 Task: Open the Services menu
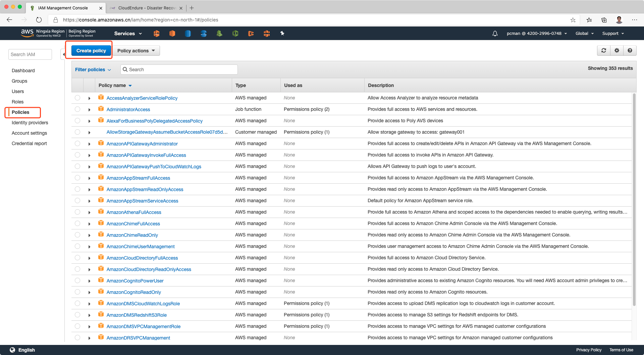[128, 34]
